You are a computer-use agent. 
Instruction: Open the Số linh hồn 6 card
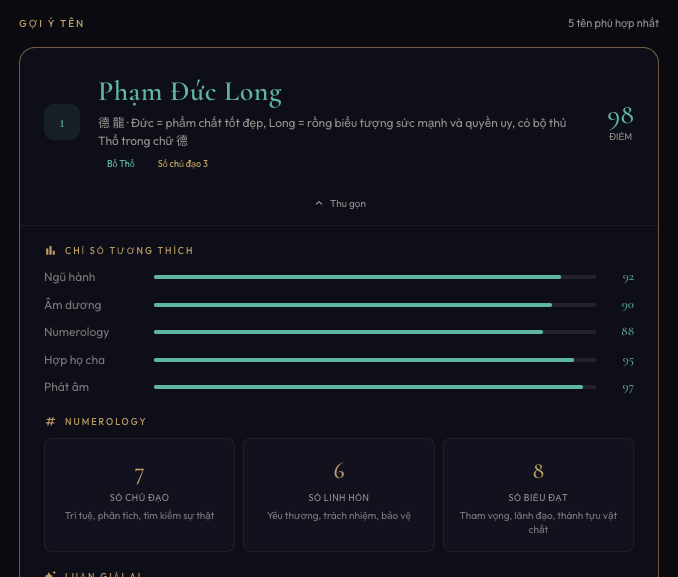tap(339, 494)
